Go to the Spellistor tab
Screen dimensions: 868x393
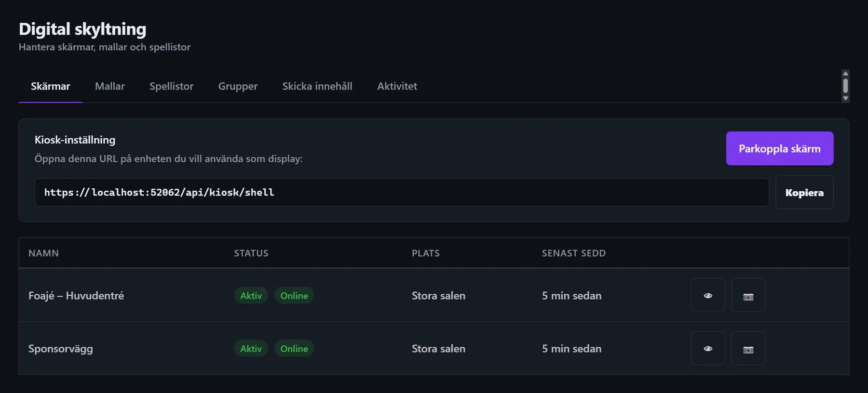(171, 86)
